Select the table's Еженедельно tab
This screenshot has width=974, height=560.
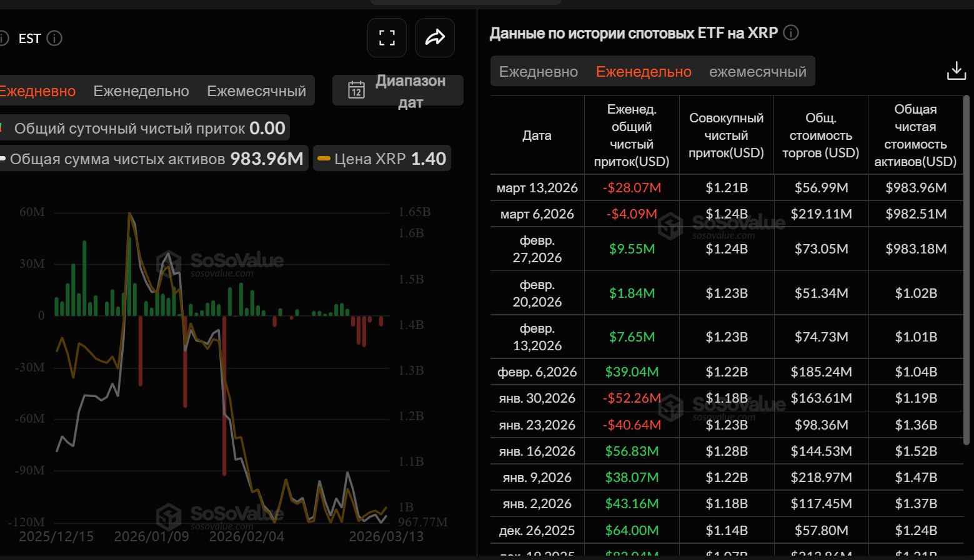pyautogui.click(x=644, y=72)
